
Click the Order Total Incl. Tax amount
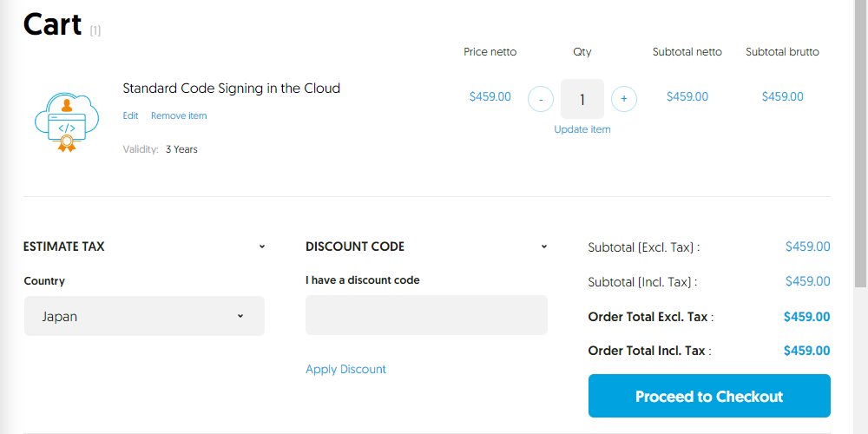pyautogui.click(x=806, y=351)
